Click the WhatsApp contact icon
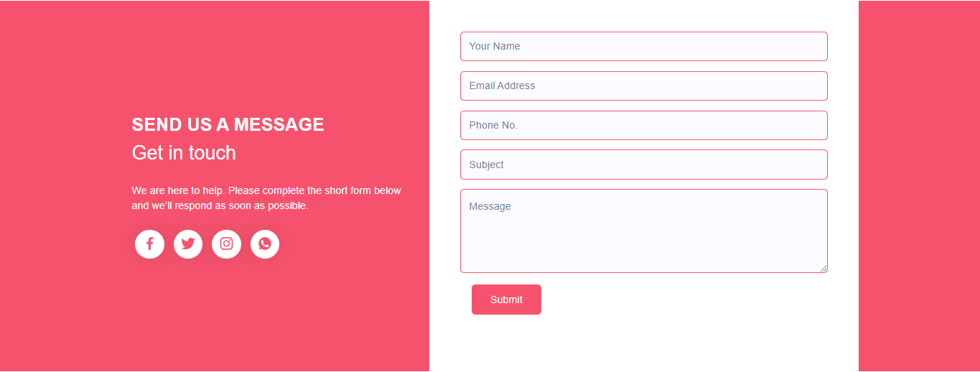The width and height of the screenshot is (980, 372). click(265, 244)
